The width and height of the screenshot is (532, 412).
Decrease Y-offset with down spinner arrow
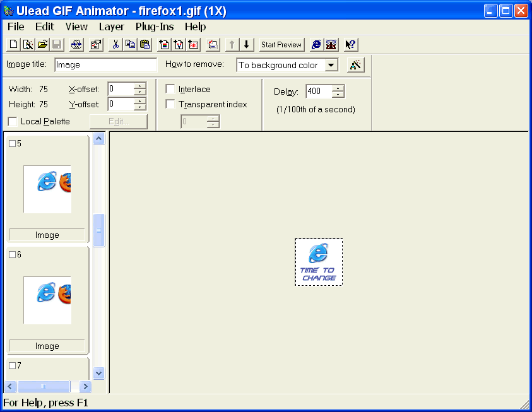(140, 107)
